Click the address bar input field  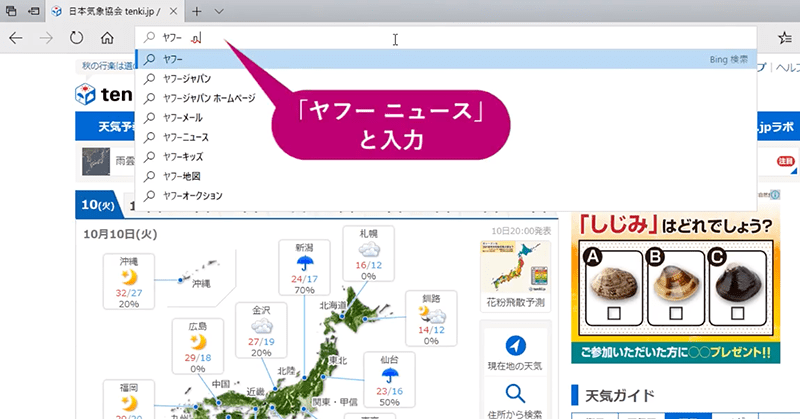445,38
